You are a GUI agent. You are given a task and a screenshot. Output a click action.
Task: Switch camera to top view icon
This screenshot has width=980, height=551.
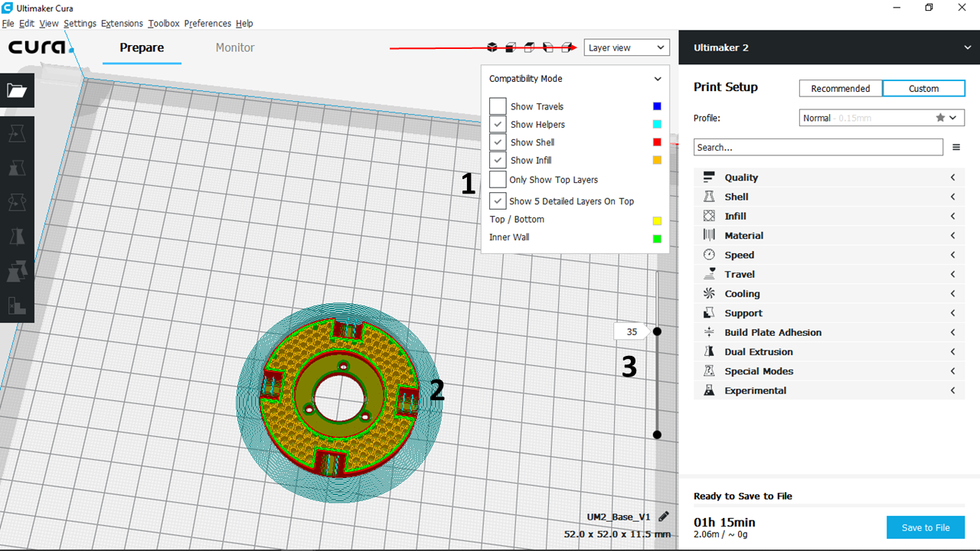(529, 47)
